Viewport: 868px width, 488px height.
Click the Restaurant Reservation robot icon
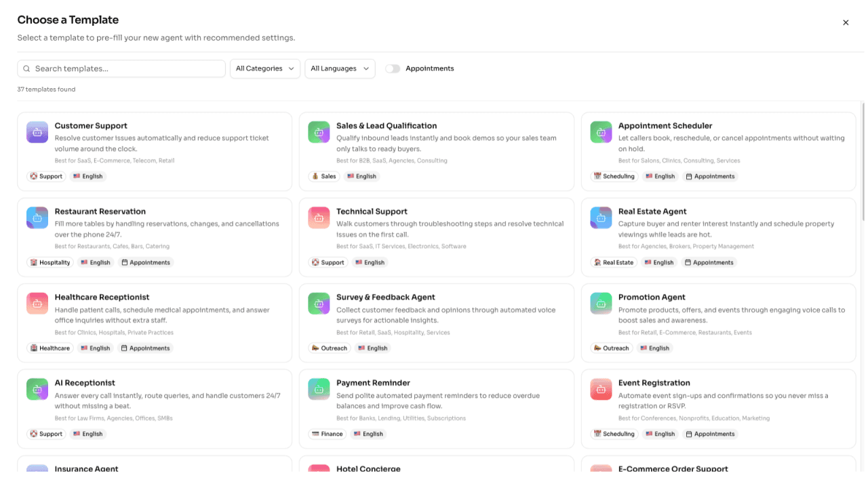click(x=37, y=218)
